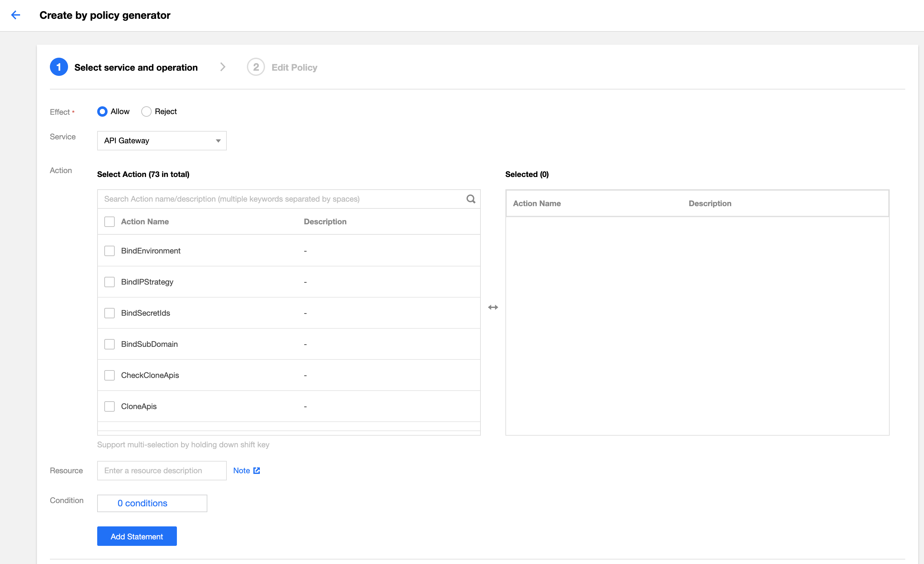Check the BindEnvironment action checkbox

coord(110,251)
